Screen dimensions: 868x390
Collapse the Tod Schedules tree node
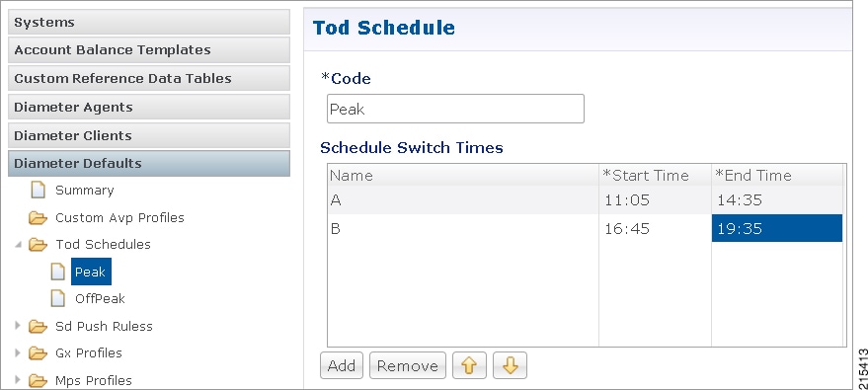[18, 245]
